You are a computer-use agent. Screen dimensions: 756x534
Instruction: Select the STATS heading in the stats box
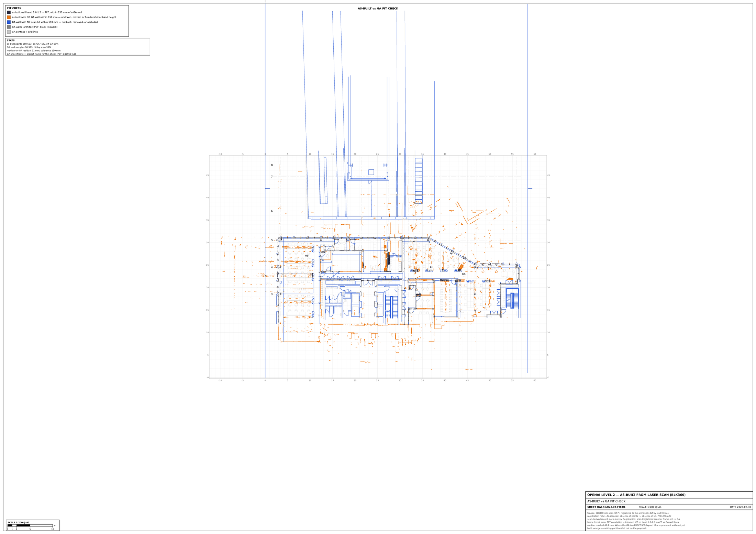coord(11,41)
